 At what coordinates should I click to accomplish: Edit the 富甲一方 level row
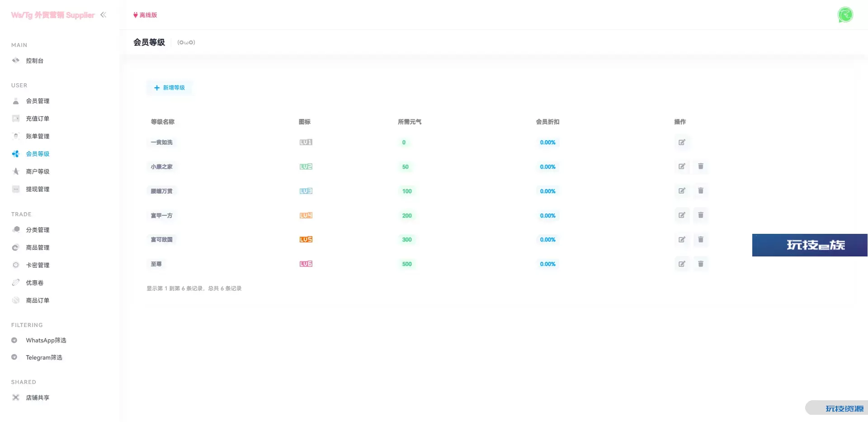tap(682, 216)
